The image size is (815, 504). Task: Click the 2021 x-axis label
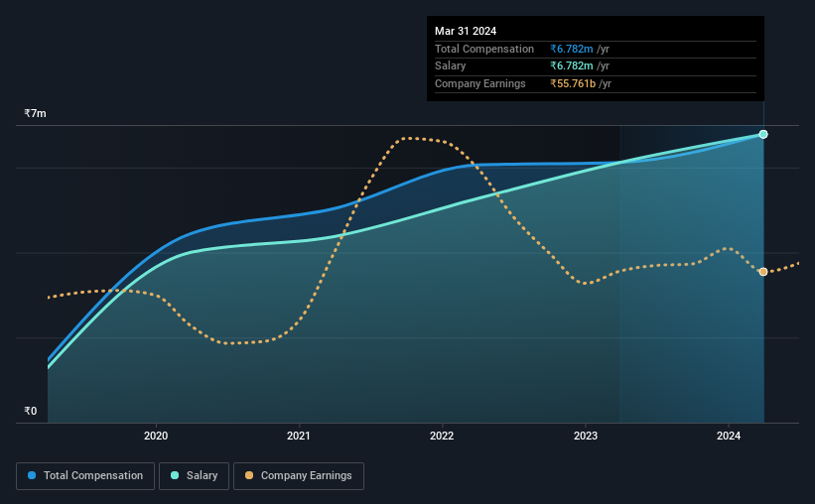coord(299,436)
